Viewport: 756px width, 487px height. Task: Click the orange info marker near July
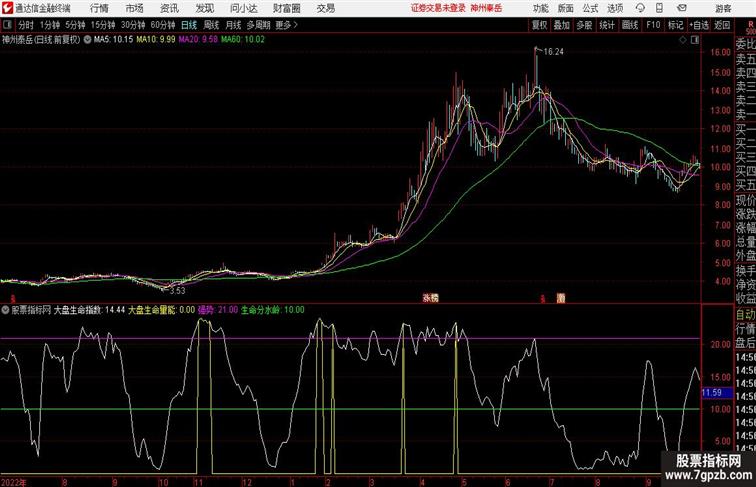561,298
